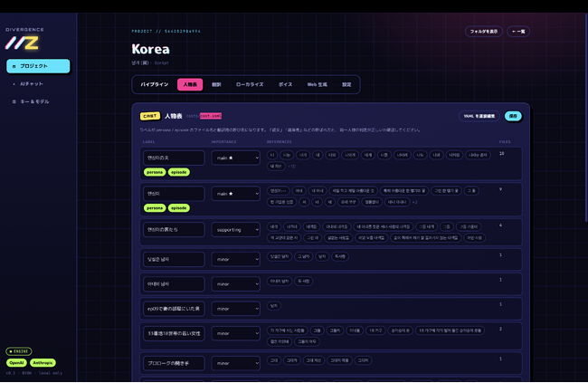Click the フォルダを表示 button
Image resolution: width=588 pixels, height=383 pixels.
[x=484, y=32]
